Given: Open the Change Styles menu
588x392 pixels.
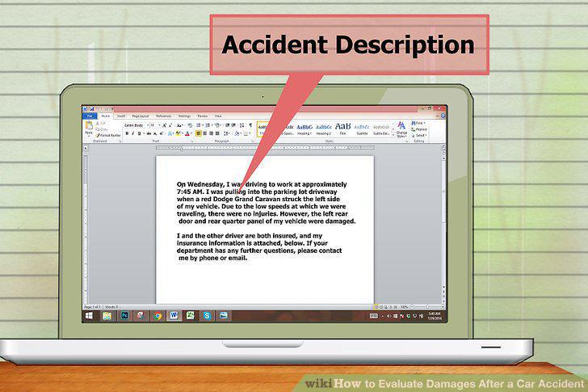Looking at the screenshot, I should tap(401, 130).
